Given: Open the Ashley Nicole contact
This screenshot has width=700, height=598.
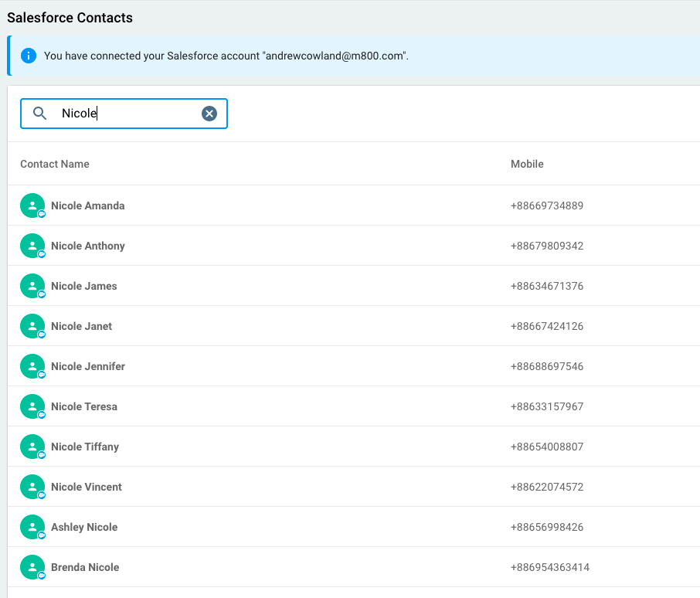Looking at the screenshot, I should (x=84, y=527).
